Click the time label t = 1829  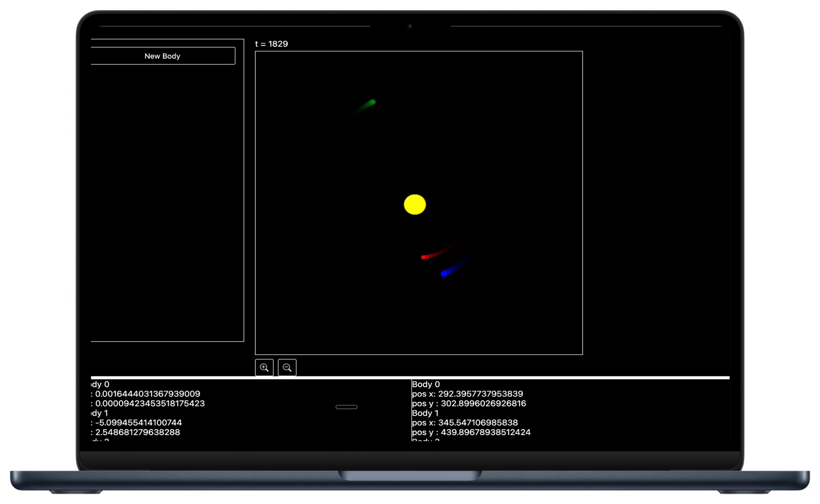272,44
